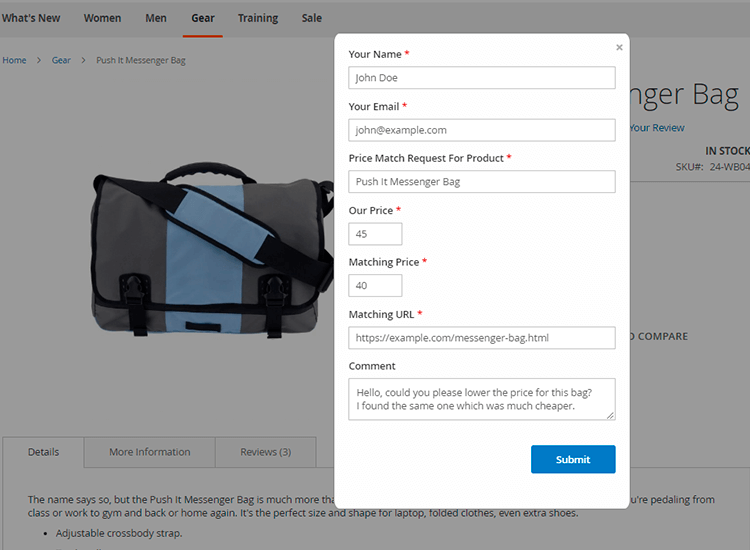The width and height of the screenshot is (750, 550).
Task: Go to Home breadcrumb link
Action: tap(14, 61)
